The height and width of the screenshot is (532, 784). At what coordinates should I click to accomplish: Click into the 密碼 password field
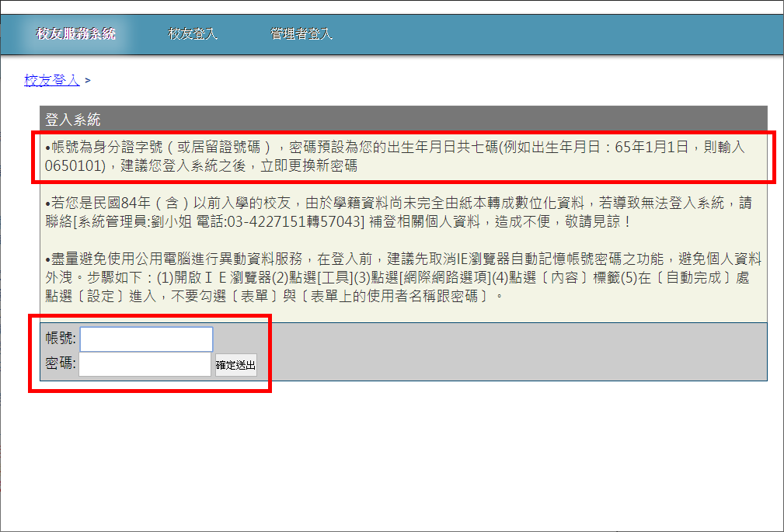coord(145,364)
